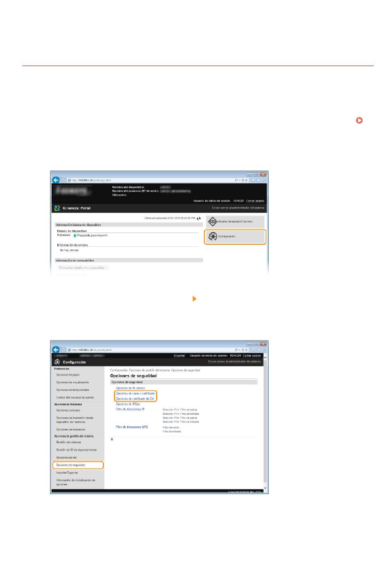This screenshot has width=392, height=565.
Task: Click eye icon on Monitor de estado button
Action: [213, 222]
